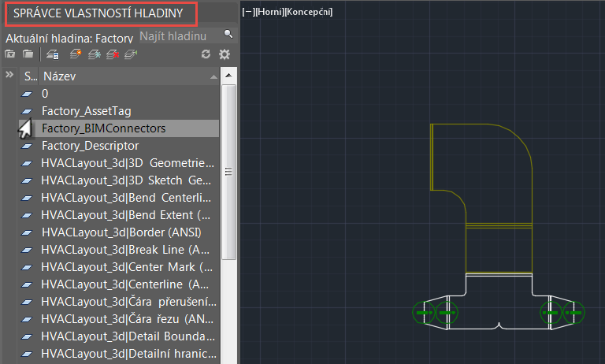
Task: Expand the layer filter tree pane
Action: pos(9,75)
